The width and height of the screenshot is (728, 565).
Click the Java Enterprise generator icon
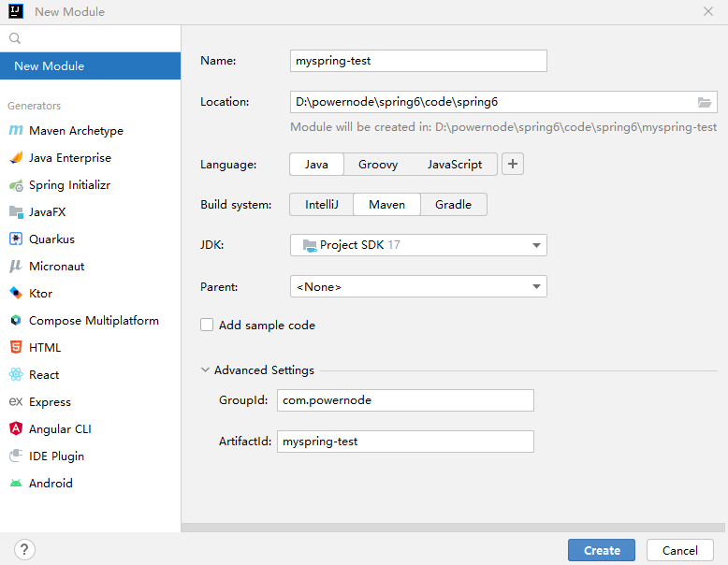(x=16, y=158)
